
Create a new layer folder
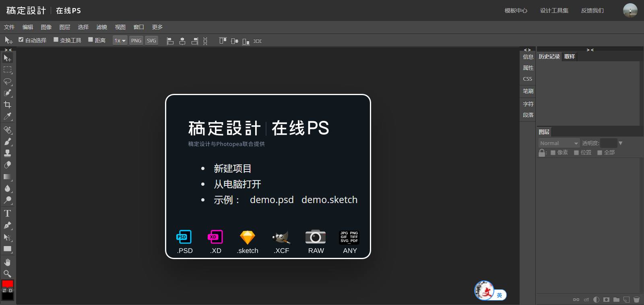(x=616, y=299)
